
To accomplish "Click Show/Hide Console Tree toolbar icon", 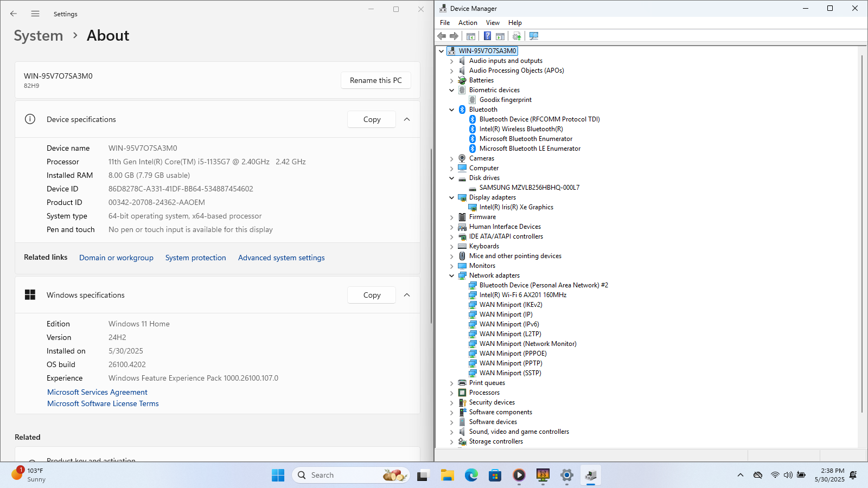I will click(x=471, y=36).
